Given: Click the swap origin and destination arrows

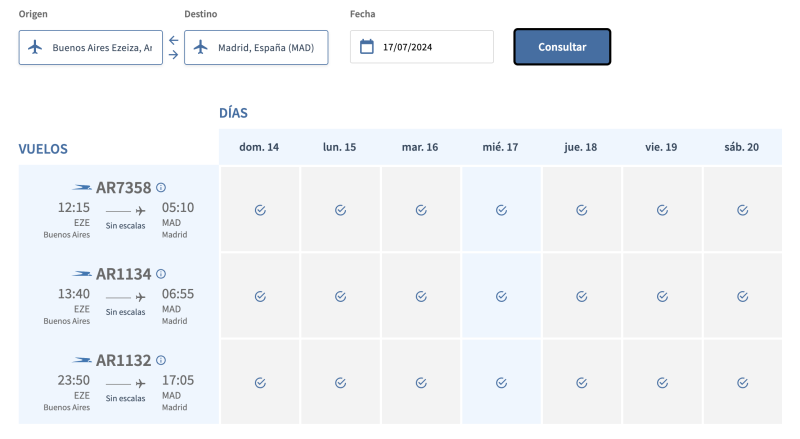Looking at the screenshot, I should click(173, 47).
